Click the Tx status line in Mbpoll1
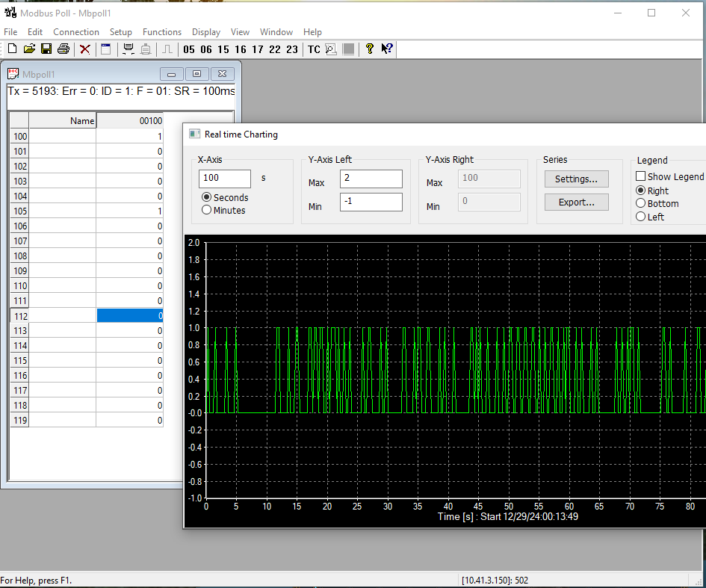 (x=121, y=91)
